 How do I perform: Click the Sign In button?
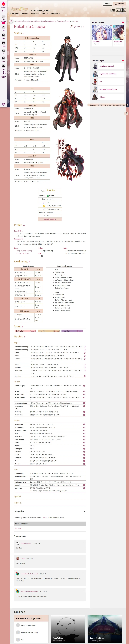[107, 4]
